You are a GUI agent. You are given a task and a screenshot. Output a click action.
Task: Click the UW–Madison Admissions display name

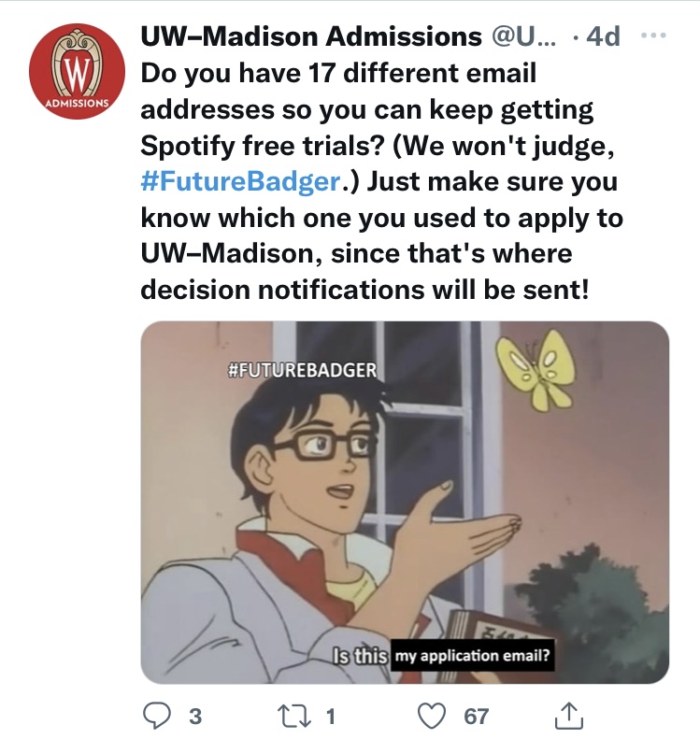310,36
